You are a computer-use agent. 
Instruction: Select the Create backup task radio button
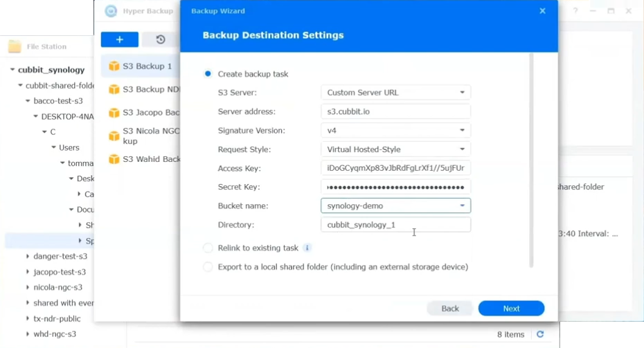[208, 74]
